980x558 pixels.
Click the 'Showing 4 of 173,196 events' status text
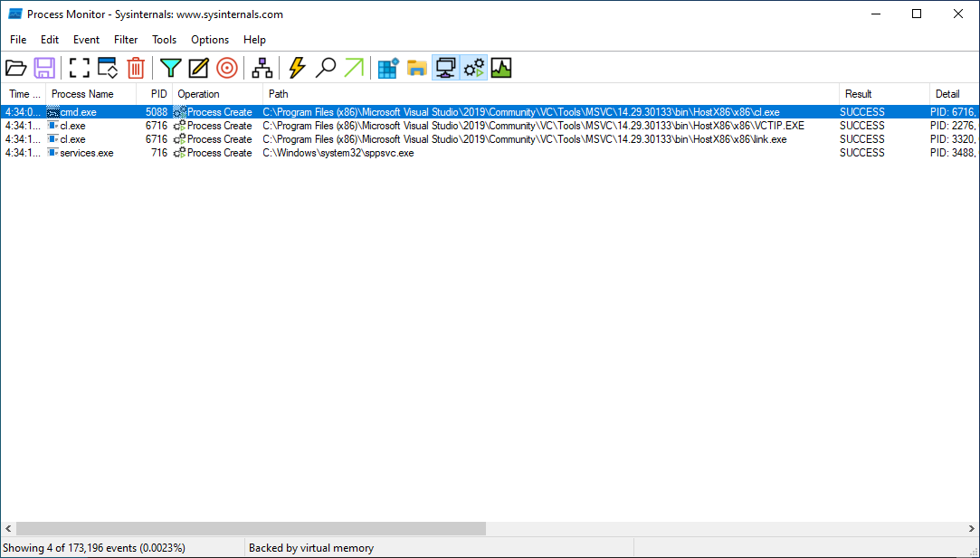coord(94,548)
